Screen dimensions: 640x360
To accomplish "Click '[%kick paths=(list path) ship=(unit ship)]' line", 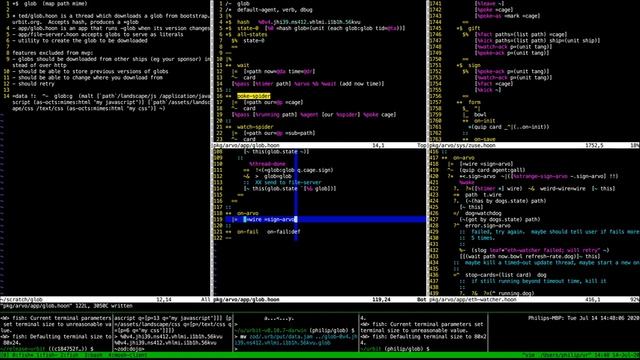I will tap(538, 41).
